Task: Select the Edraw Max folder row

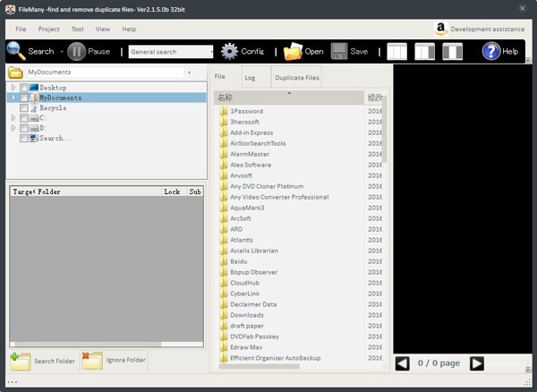Action: 289,347
